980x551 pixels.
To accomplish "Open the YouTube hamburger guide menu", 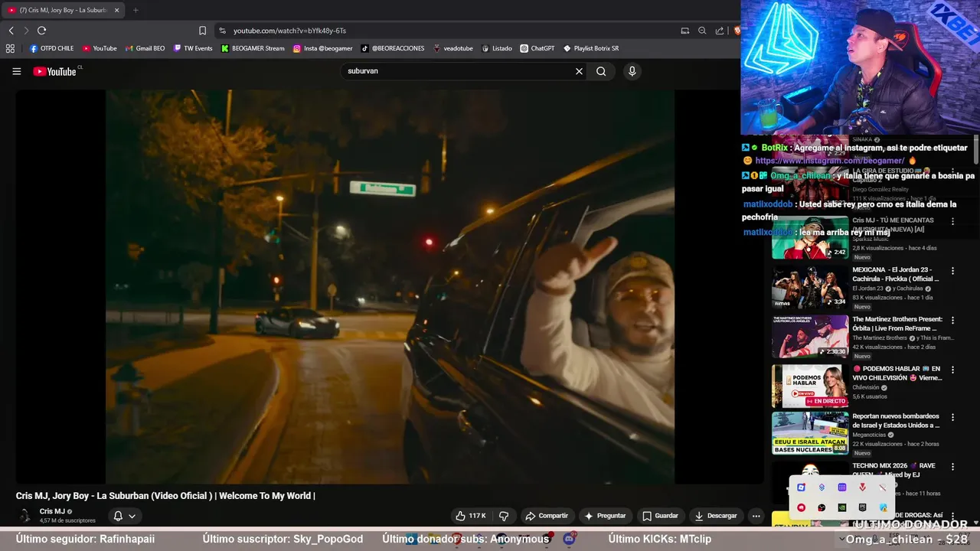I will [x=16, y=71].
